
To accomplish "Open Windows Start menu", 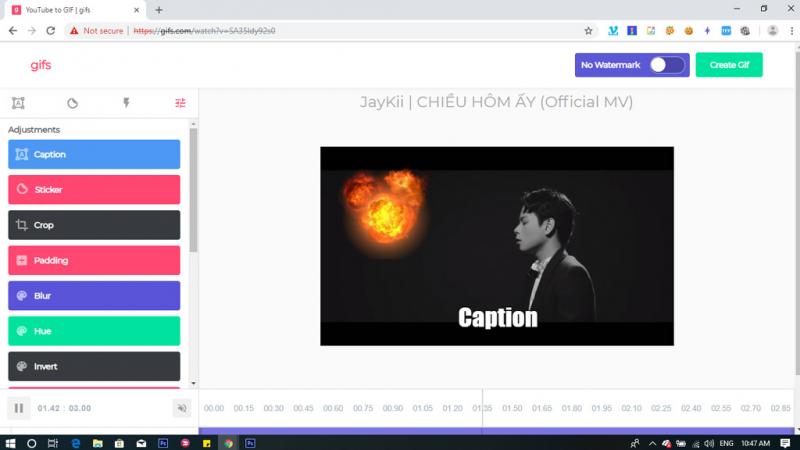I will (x=9, y=442).
